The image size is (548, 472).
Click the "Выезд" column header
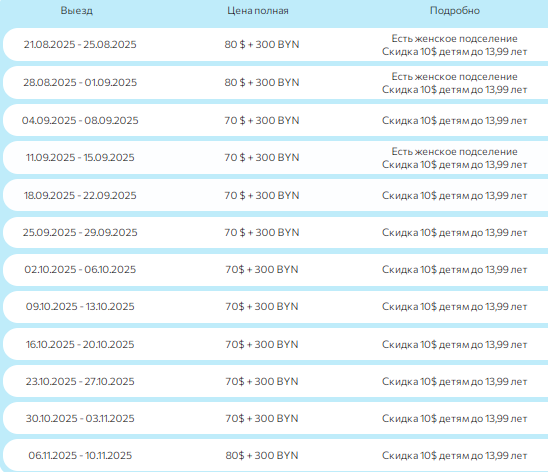[77, 11]
